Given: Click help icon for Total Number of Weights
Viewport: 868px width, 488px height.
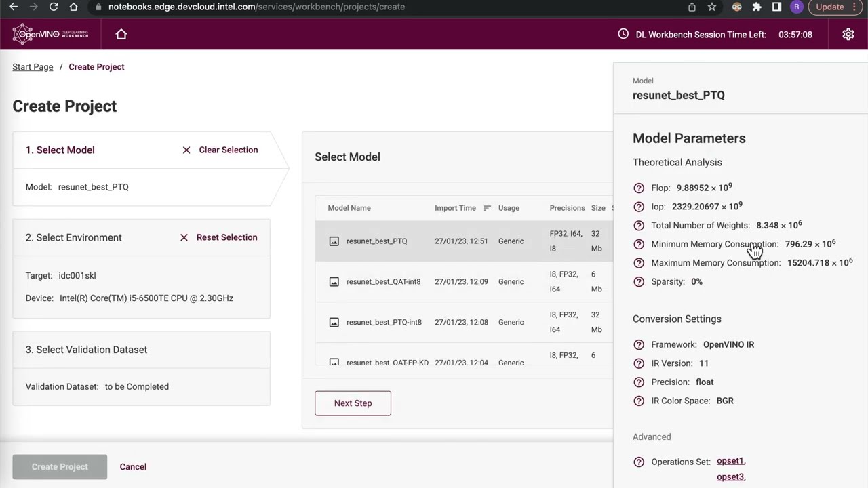Looking at the screenshot, I should point(639,226).
